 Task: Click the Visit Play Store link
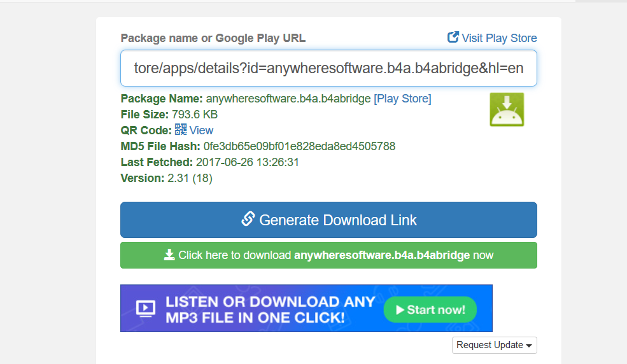(492, 38)
